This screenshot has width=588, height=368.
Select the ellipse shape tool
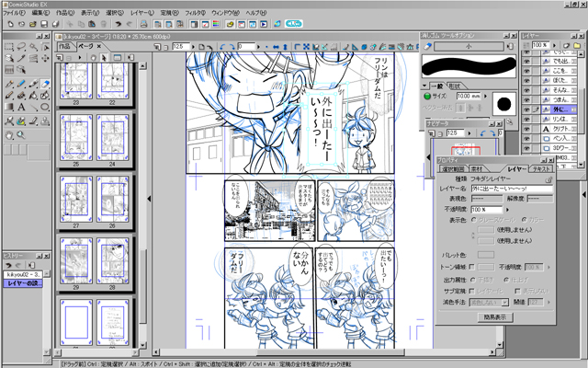[45, 108]
